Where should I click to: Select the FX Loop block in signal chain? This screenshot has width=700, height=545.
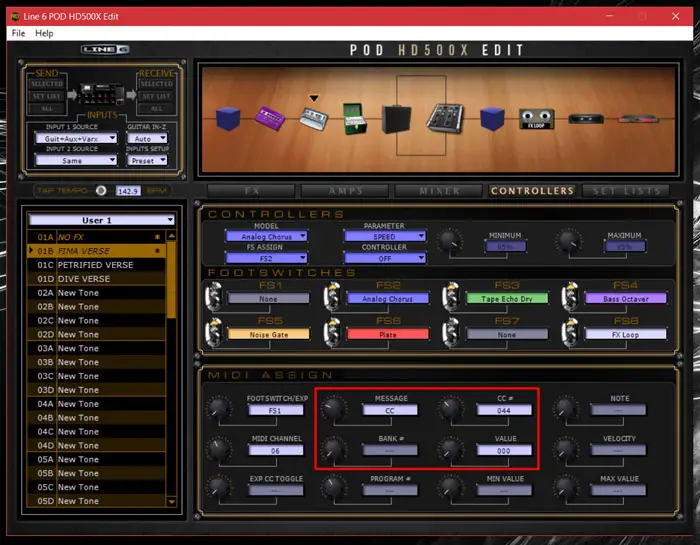(536, 119)
